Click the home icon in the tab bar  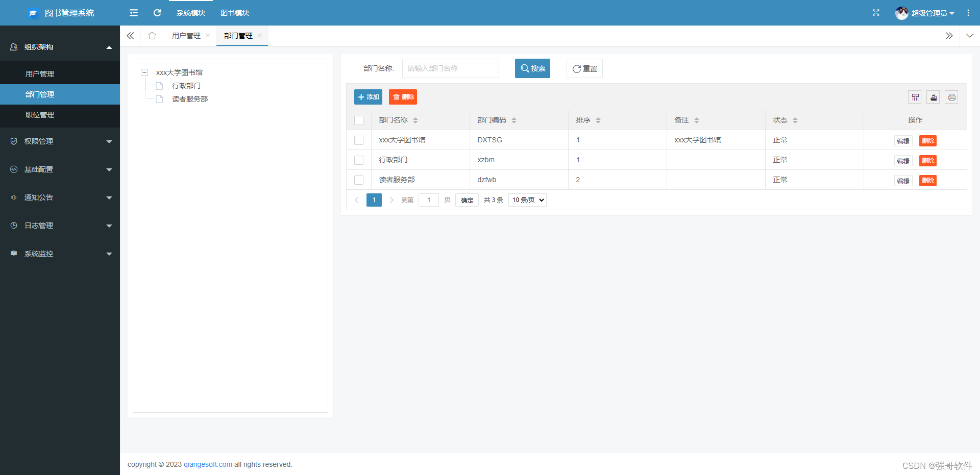(x=152, y=36)
